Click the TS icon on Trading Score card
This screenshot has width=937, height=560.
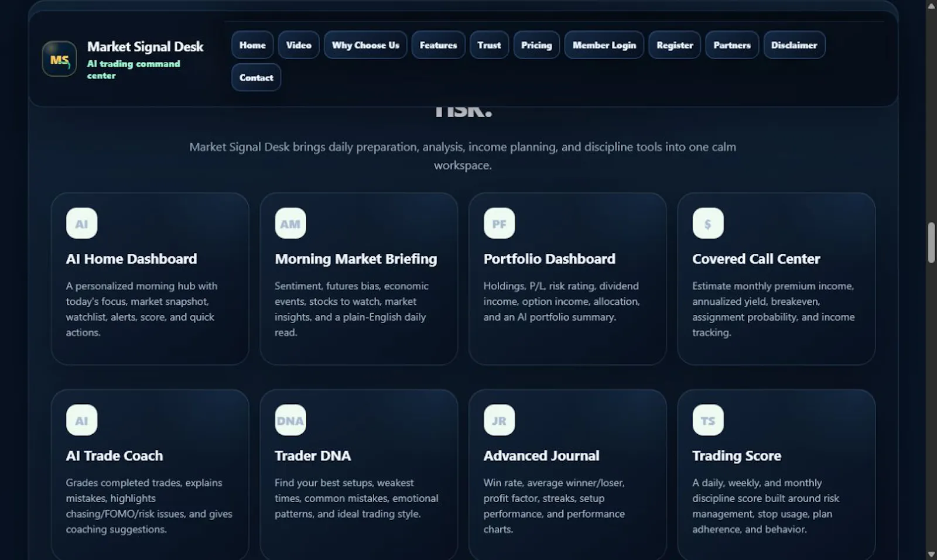(x=708, y=420)
